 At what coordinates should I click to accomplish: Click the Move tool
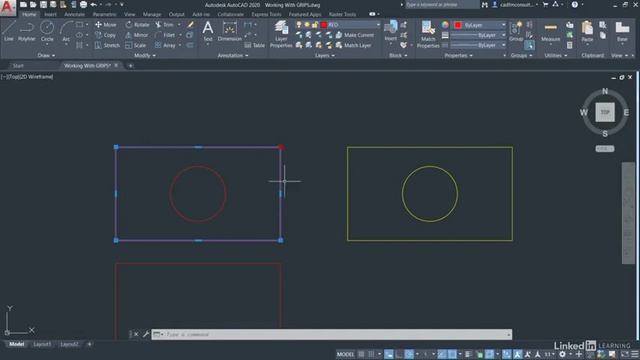click(x=105, y=25)
